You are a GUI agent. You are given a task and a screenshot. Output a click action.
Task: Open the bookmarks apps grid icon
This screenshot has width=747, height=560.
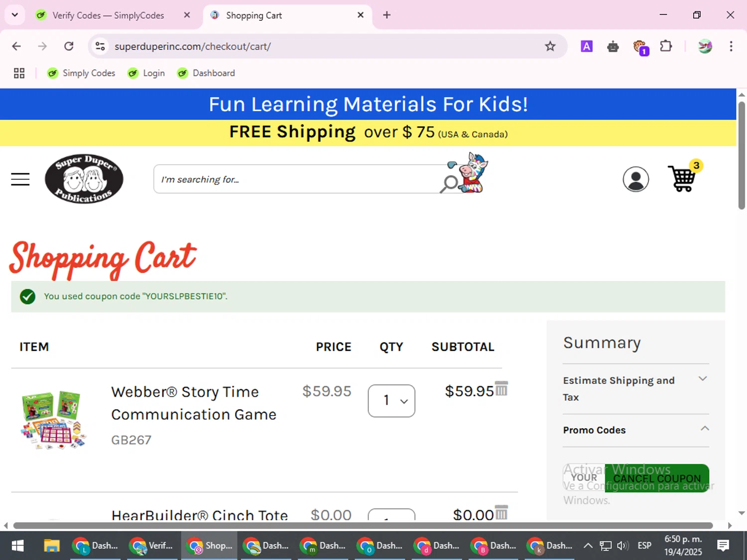(x=19, y=73)
